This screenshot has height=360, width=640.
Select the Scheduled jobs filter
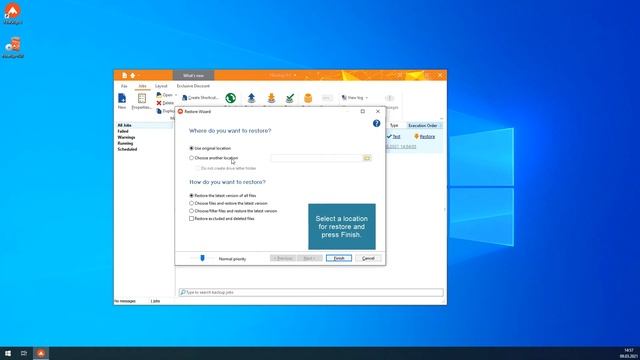(x=127, y=149)
